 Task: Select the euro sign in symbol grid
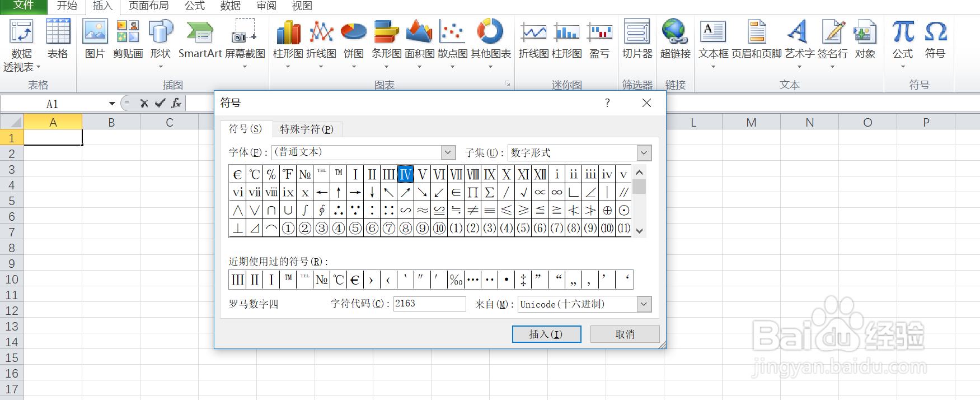tap(237, 174)
